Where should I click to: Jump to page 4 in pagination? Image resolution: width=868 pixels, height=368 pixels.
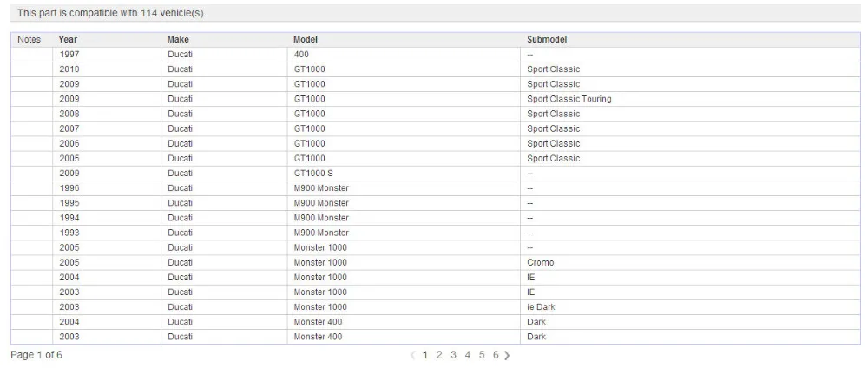pos(468,355)
